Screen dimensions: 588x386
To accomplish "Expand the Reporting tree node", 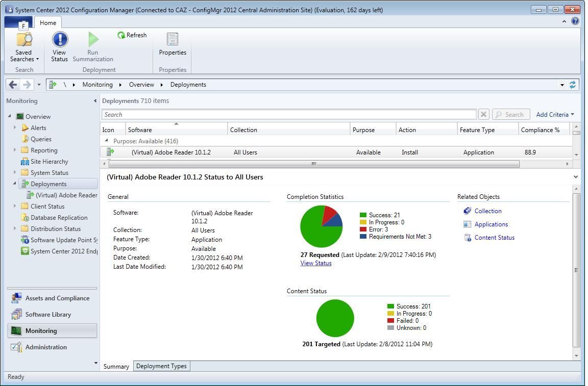I will click(x=15, y=150).
